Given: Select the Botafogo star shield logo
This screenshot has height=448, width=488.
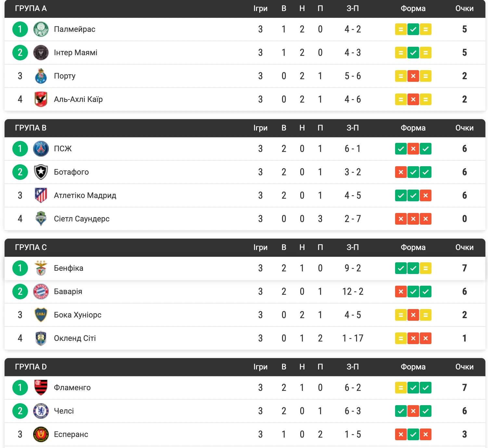Looking at the screenshot, I should [41, 172].
